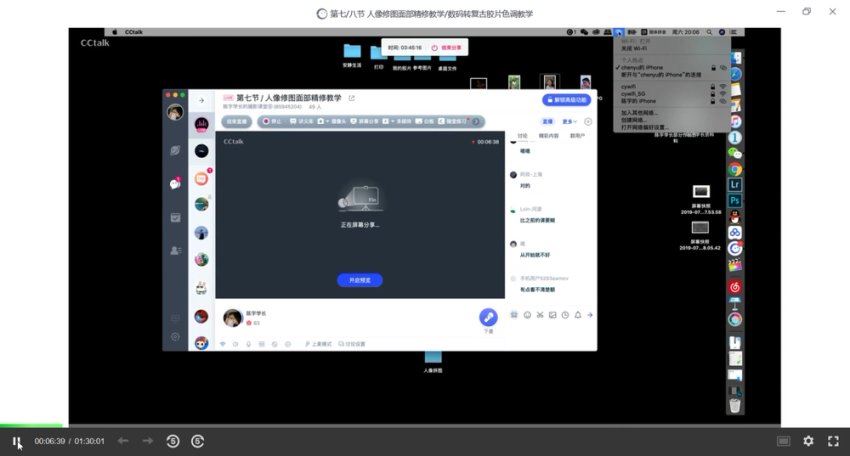Open WeChat from the dock
This screenshot has height=456, width=850.
click(735, 153)
